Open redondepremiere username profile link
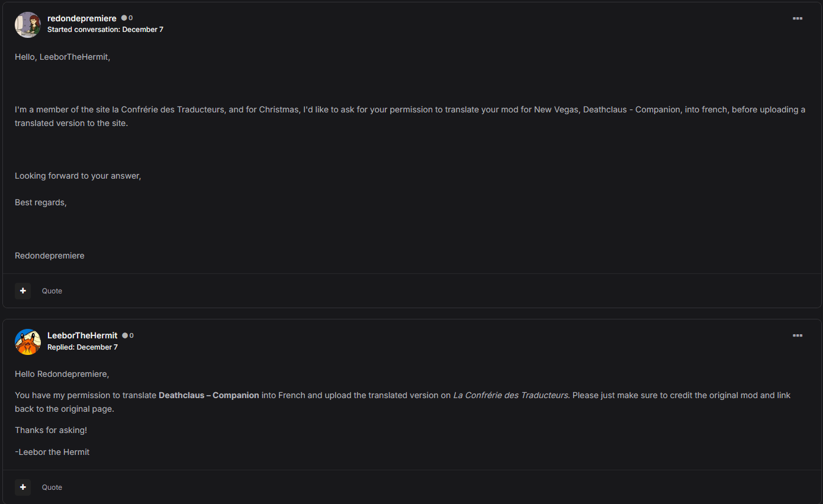 [x=82, y=18]
